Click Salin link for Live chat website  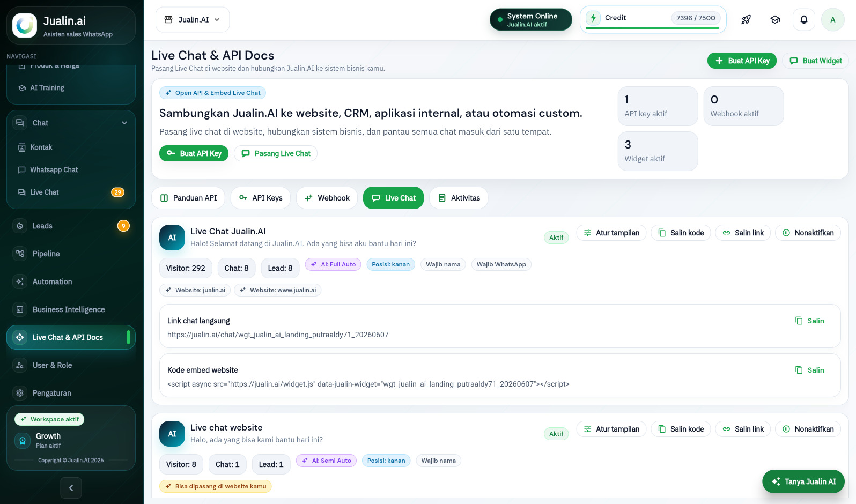pyautogui.click(x=743, y=429)
